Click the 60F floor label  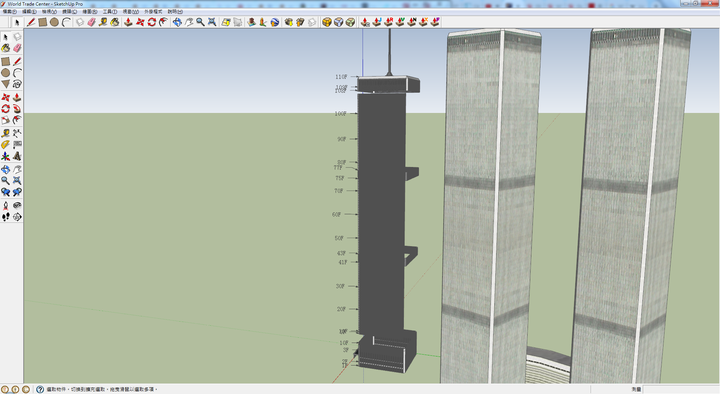tap(336, 214)
